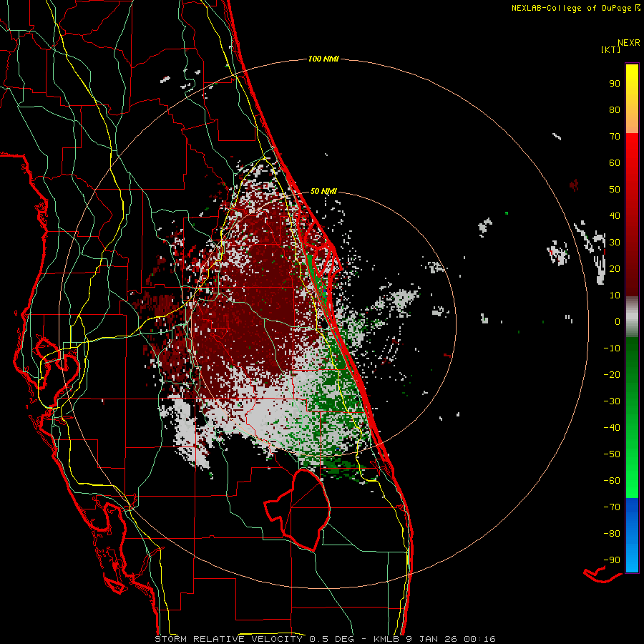
Task: Click the 0 value on velocity scale
Action: (618, 321)
